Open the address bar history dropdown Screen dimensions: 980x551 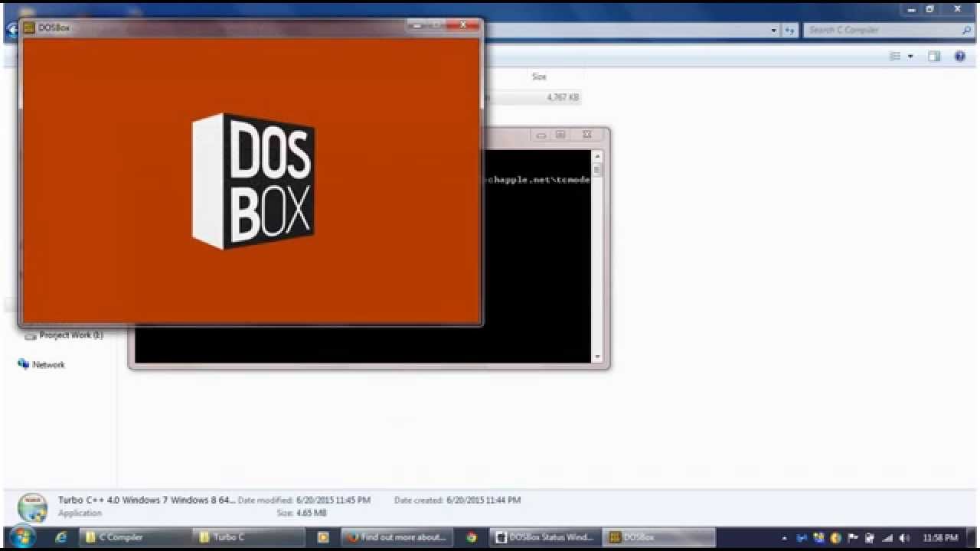774,30
